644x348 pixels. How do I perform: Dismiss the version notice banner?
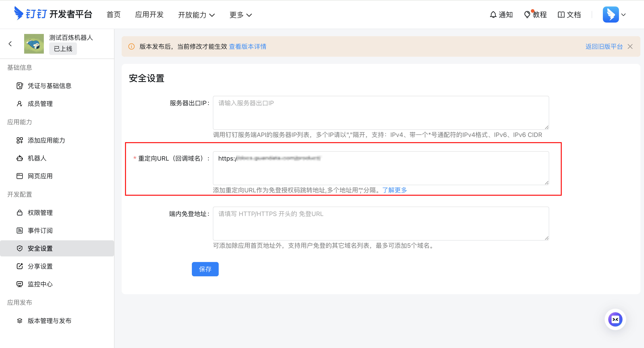630,47
